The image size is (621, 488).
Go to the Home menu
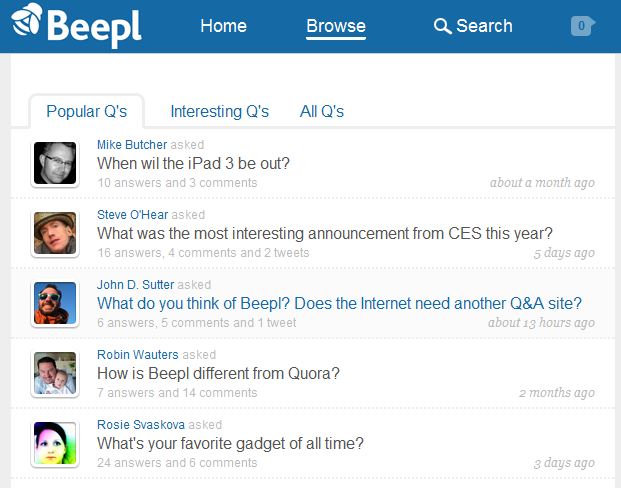223,26
